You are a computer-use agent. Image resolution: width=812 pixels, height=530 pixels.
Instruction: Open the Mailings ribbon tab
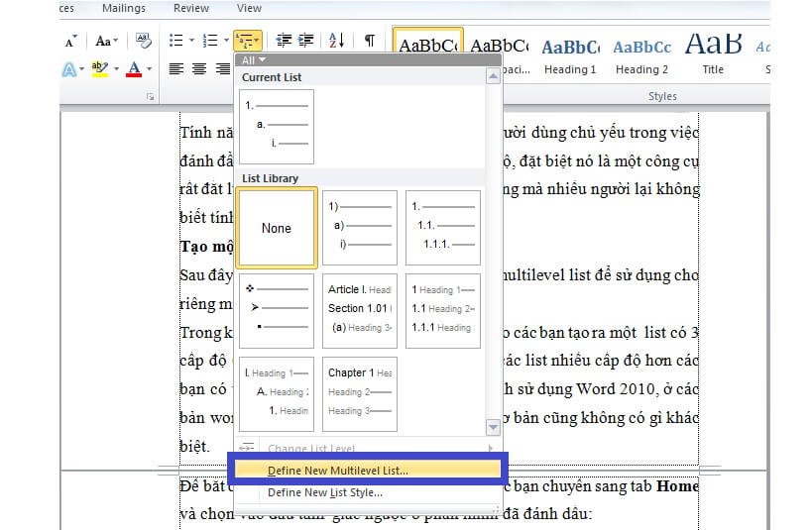[124, 8]
